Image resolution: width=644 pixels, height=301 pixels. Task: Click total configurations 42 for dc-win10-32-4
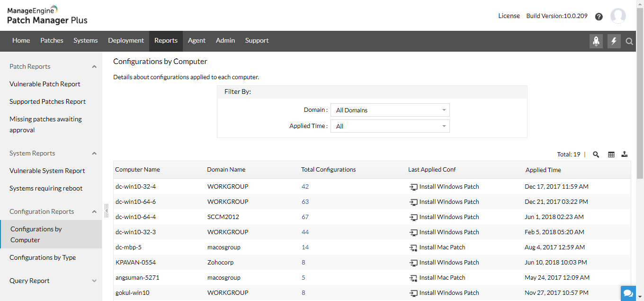(305, 186)
